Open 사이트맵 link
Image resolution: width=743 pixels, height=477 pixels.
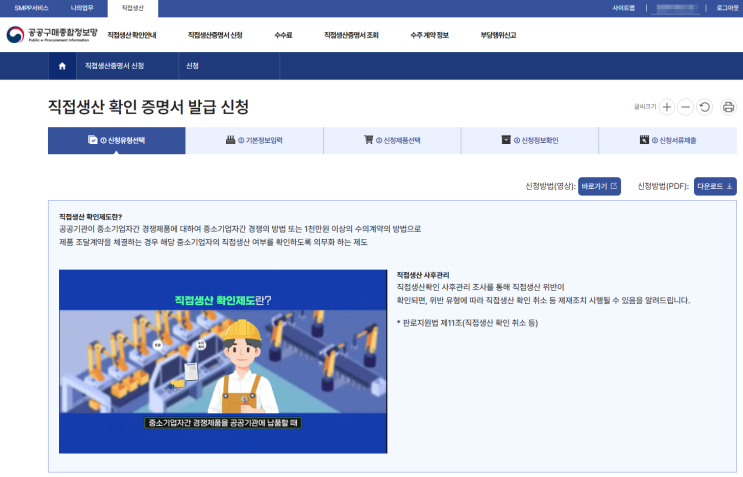pyautogui.click(x=624, y=8)
